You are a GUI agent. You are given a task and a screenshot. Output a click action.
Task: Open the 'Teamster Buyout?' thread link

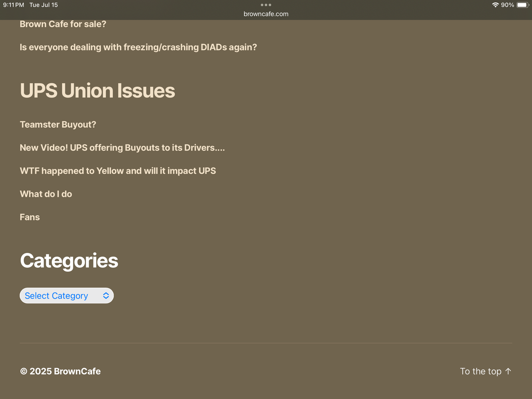[58, 125]
